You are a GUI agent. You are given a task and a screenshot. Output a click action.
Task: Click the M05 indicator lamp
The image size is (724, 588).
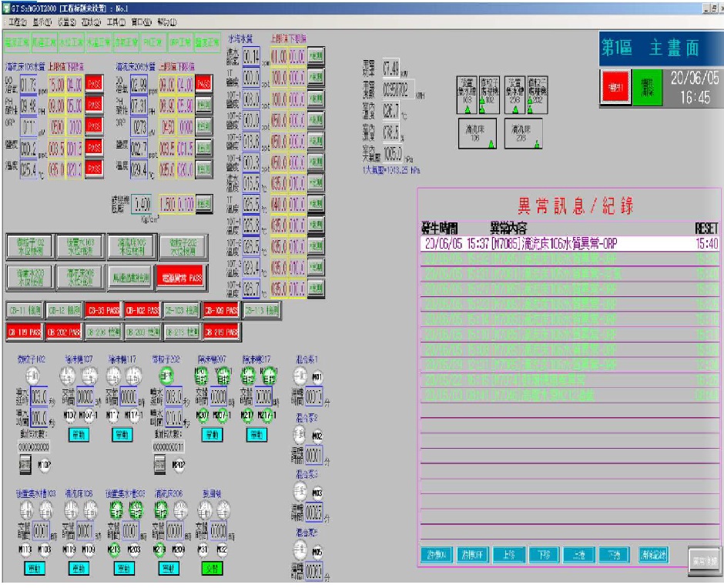coord(317,550)
